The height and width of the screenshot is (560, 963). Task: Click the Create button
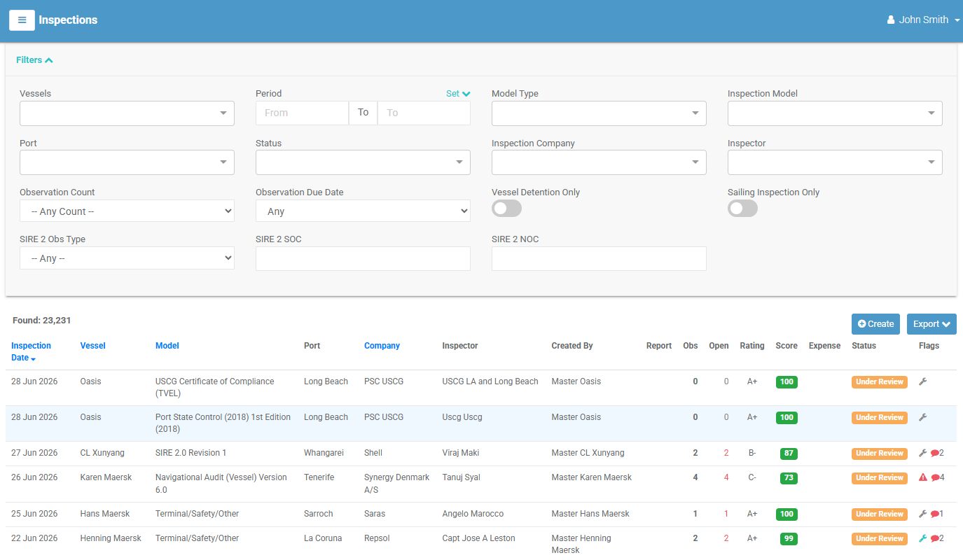coord(875,324)
